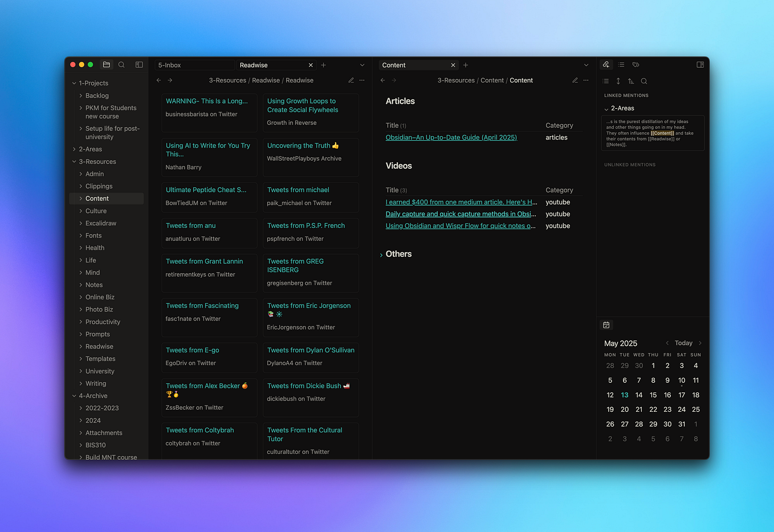Click the magnifying glass search icon near traffic lights
Viewport: 774px width, 532px height.
121,64
